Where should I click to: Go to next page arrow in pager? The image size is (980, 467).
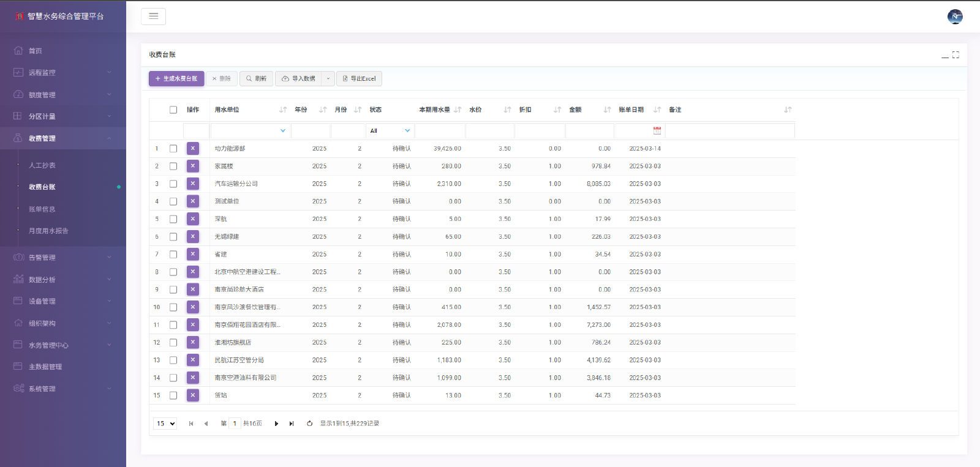click(x=276, y=424)
